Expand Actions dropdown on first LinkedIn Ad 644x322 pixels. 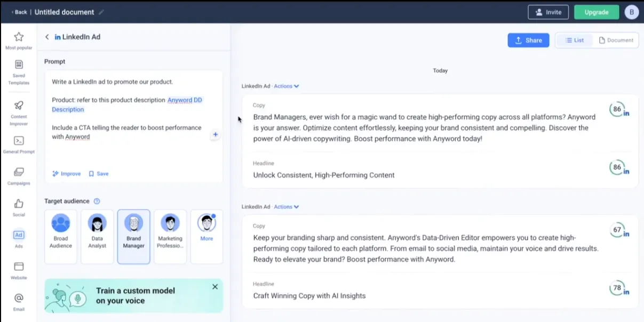pos(287,86)
